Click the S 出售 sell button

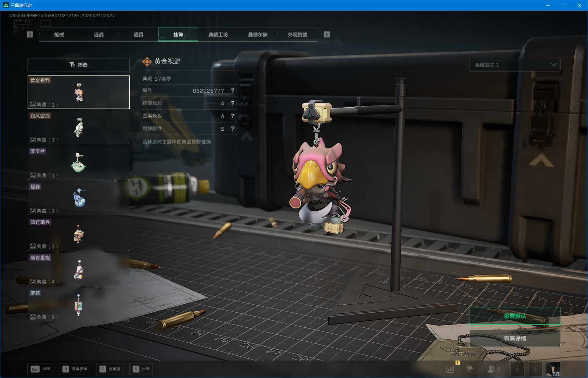[141, 369]
